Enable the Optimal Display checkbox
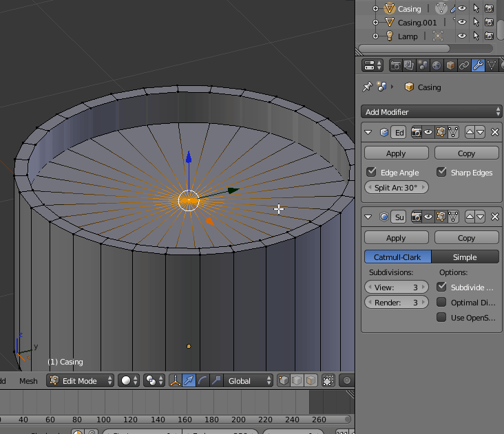Screen dimensions: 504x434 [x=441, y=303]
